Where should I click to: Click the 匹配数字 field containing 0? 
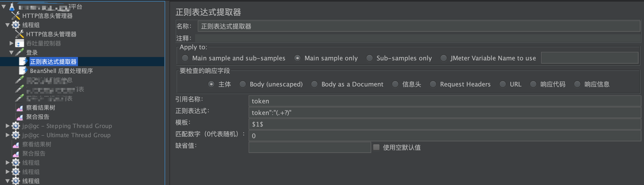[445, 136]
